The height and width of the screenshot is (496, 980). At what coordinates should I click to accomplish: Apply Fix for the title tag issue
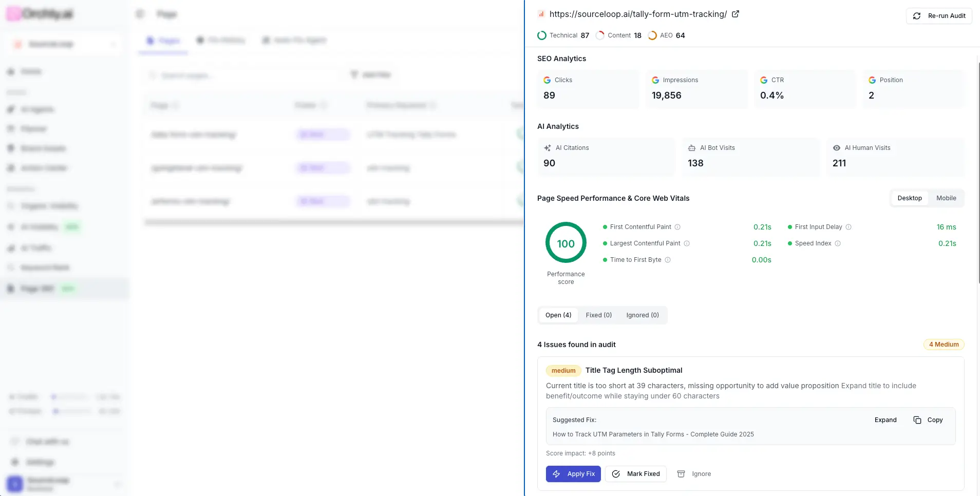[x=573, y=473]
